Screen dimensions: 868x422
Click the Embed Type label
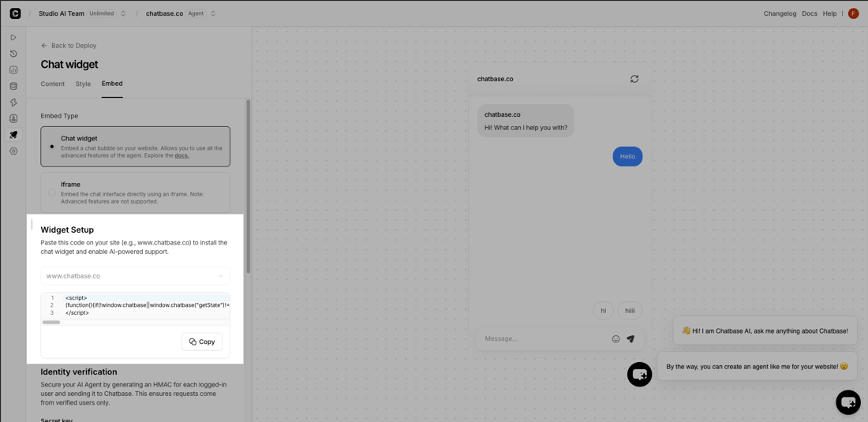(x=59, y=116)
